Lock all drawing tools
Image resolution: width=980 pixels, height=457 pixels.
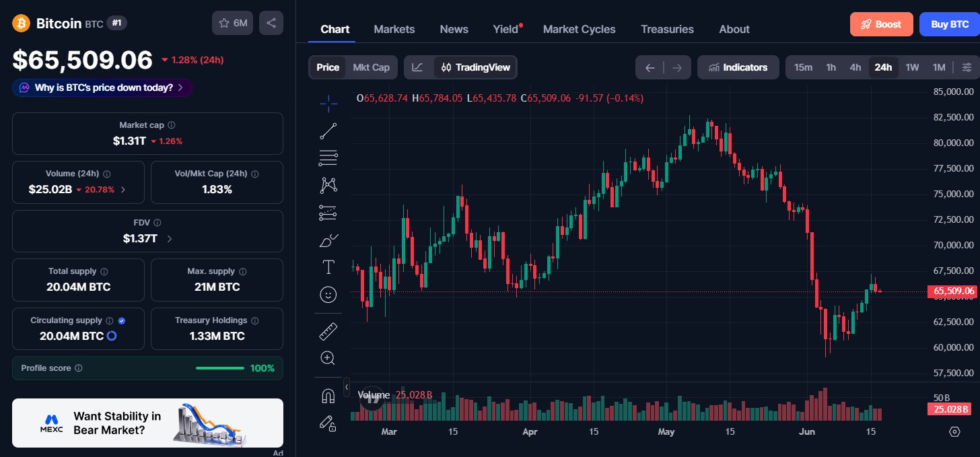tap(328, 423)
